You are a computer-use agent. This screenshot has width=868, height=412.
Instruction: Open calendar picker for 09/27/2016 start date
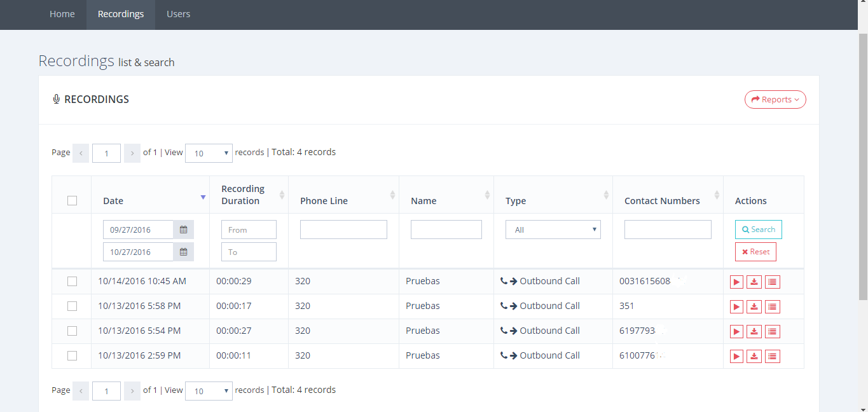click(x=183, y=230)
